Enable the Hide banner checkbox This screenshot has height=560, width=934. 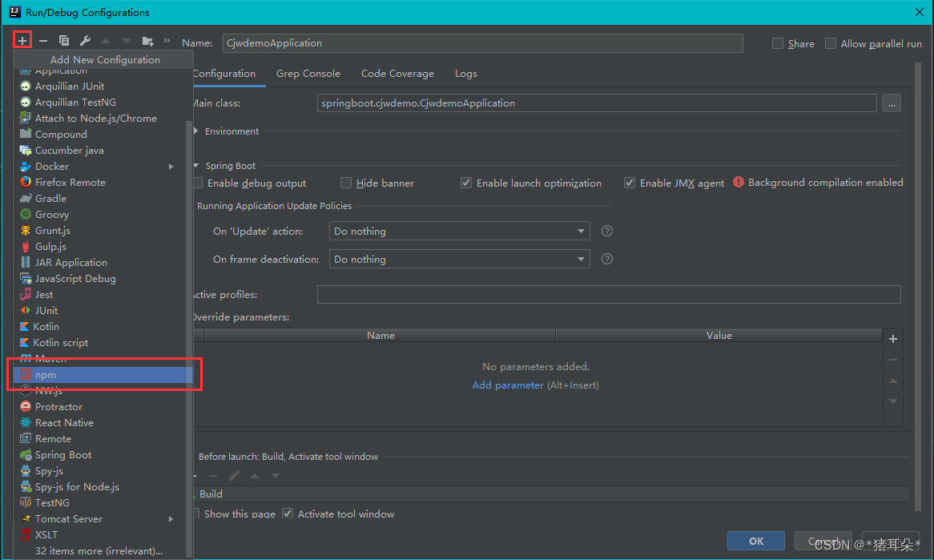click(x=346, y=183)
